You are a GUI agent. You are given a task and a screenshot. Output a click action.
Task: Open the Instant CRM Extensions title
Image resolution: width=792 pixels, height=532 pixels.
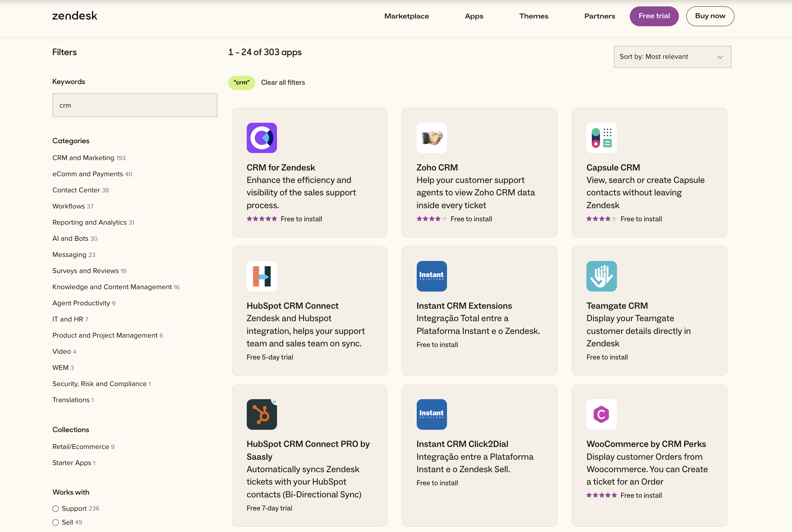click(x=464, y=306)
